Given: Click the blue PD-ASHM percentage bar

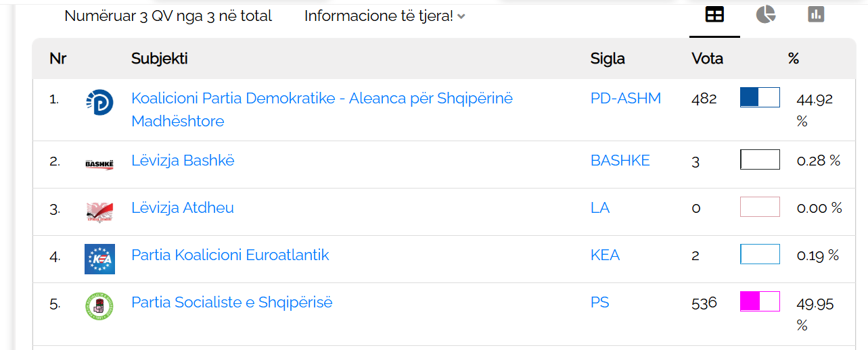Looking at the screenshot, I should [760, 97].
